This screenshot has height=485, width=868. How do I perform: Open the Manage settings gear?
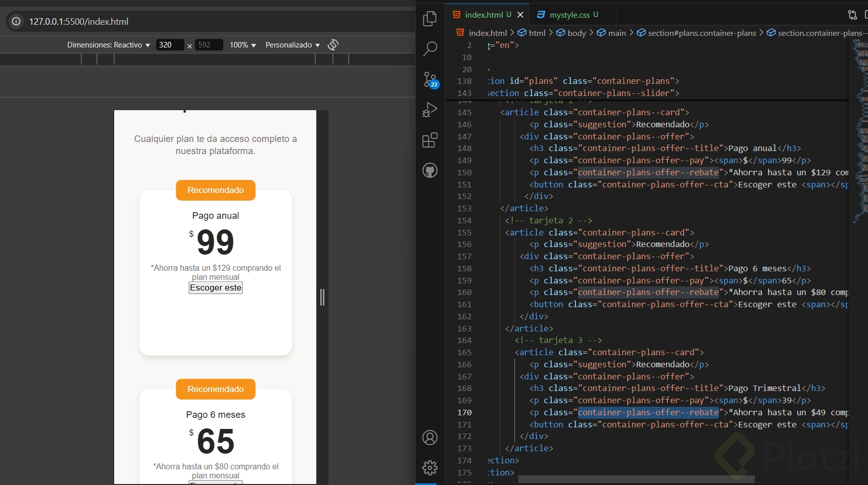429,468
